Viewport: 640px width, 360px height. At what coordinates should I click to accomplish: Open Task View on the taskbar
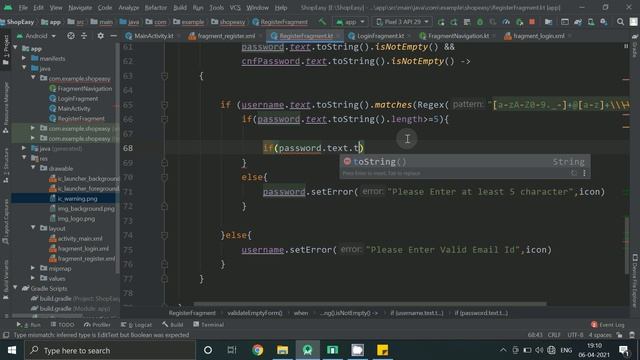point(232,350)
